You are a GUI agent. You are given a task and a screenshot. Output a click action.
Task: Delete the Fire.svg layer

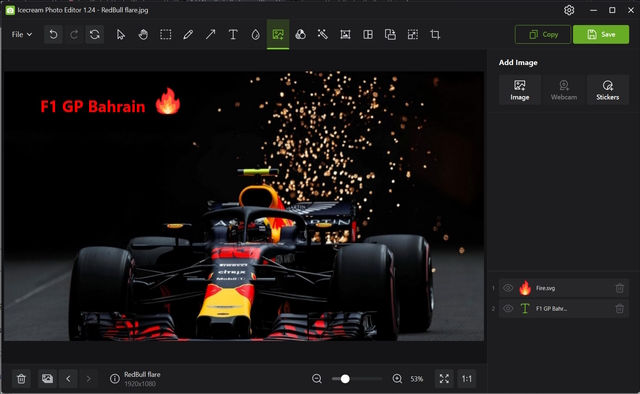(620, 288)
